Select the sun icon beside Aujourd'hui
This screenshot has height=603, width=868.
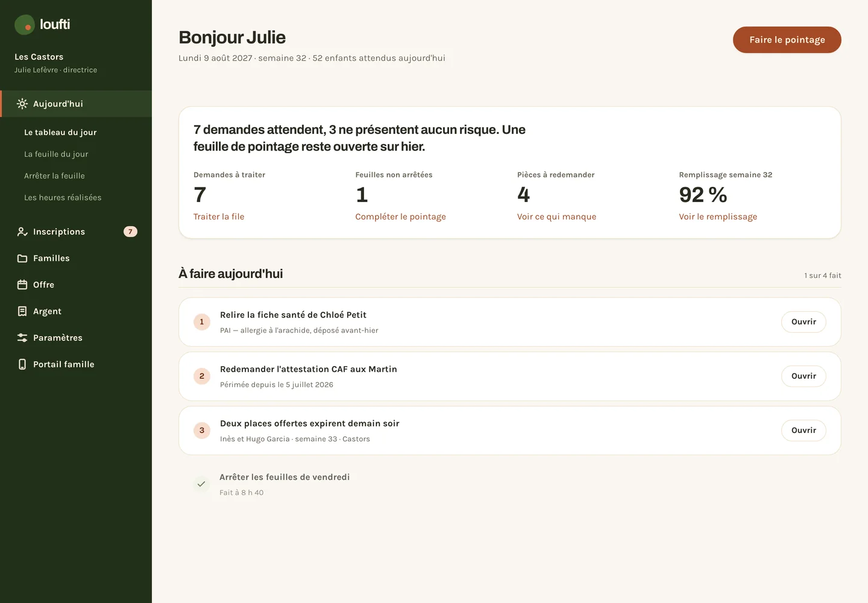point(22,104)
